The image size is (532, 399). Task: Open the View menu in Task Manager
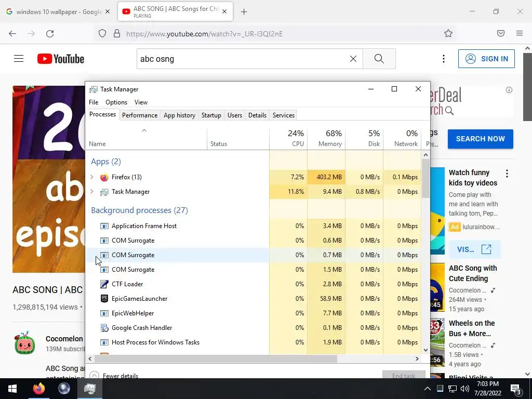pyautogui.click(x=141, y=102)
